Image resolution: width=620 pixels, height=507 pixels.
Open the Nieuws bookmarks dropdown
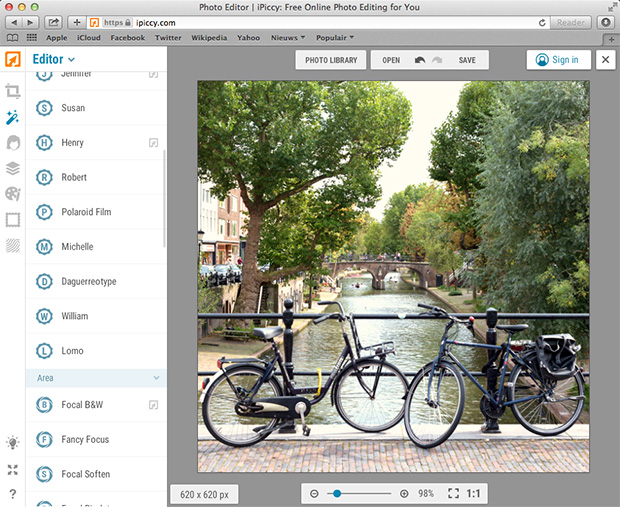coord(288,38)
